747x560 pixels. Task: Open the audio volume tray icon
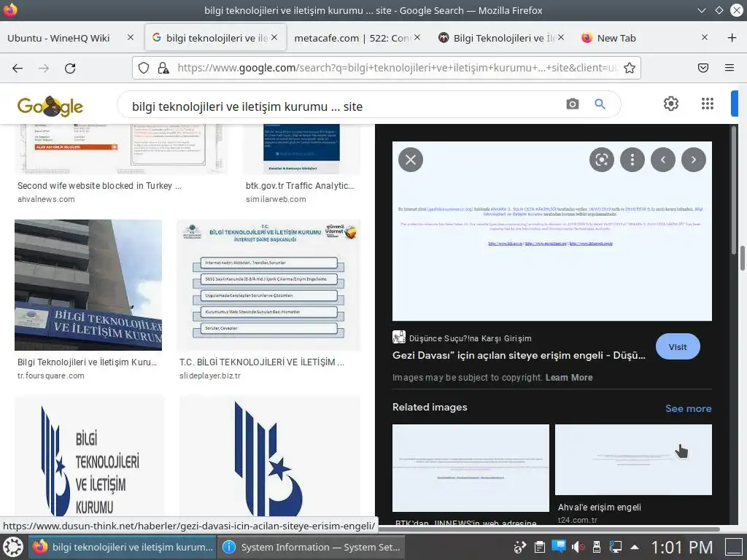578,547
